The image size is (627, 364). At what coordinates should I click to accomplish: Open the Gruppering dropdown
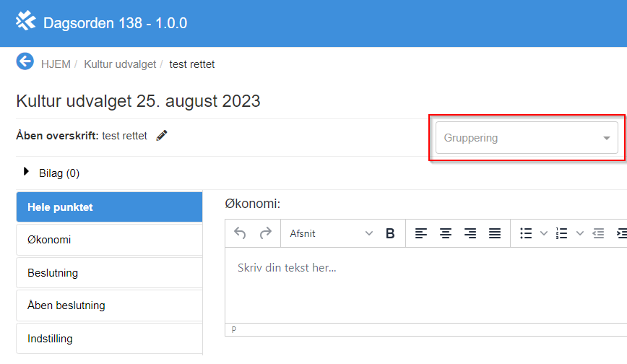click(x=526, y=138)
